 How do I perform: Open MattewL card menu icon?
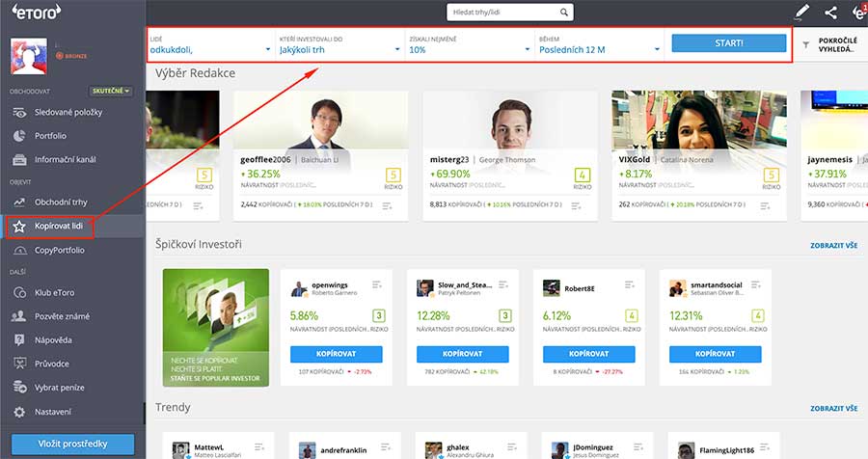click(259, 446)
